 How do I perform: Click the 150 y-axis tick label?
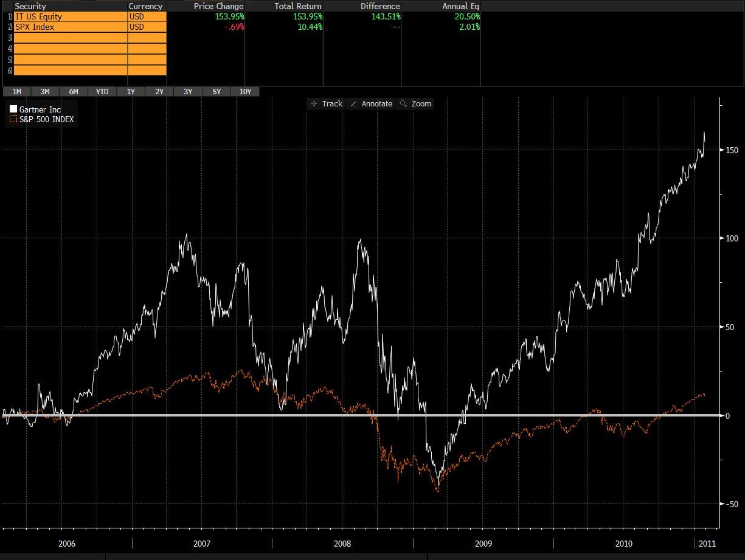pyautogui.click(x=732, y=150)
